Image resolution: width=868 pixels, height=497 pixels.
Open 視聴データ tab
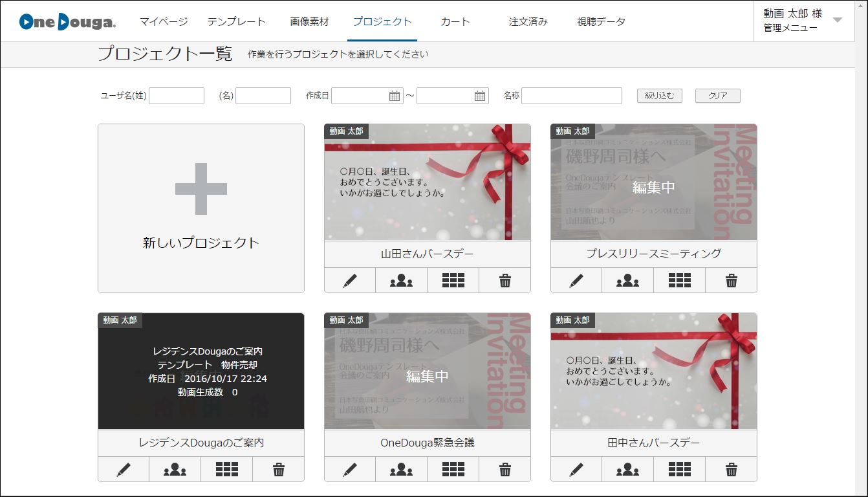pos(602,21)
